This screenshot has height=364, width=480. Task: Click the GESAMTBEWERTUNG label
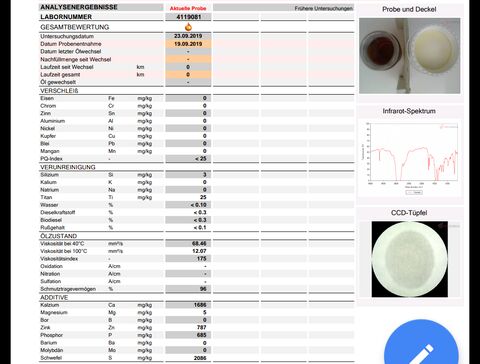pos(75,27)
